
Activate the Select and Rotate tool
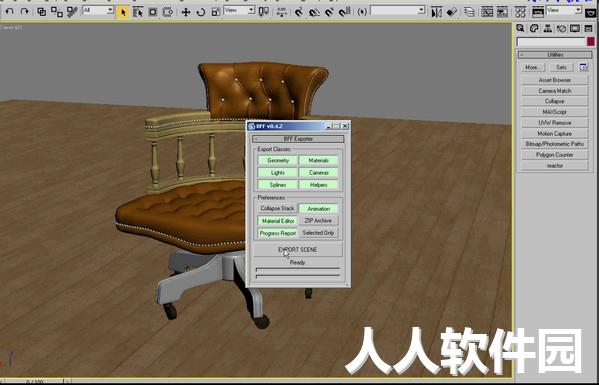coord(201,12)
